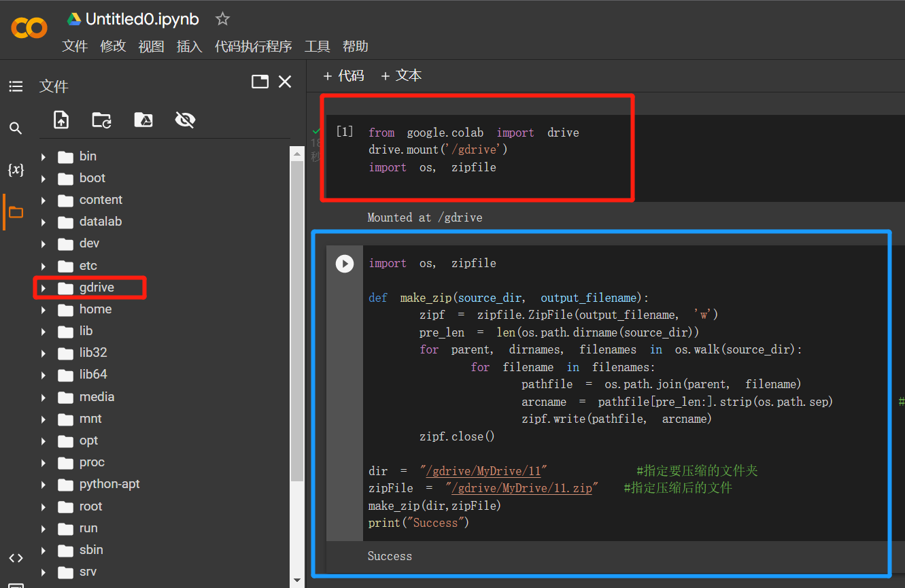Screen dimensions: 905x588
Task: Select the sbin folder
Action: (91, 550)
